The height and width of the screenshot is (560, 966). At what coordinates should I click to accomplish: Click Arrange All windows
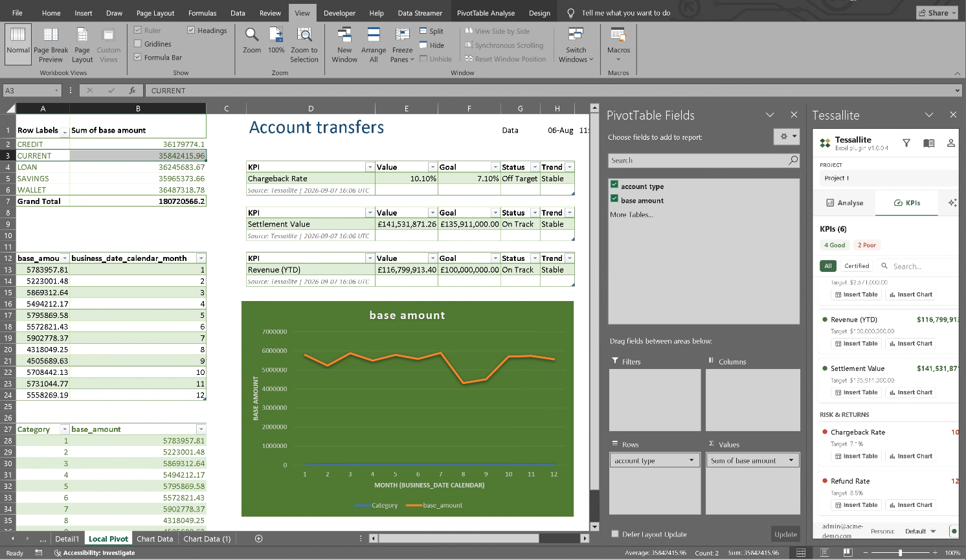(374, 45)
